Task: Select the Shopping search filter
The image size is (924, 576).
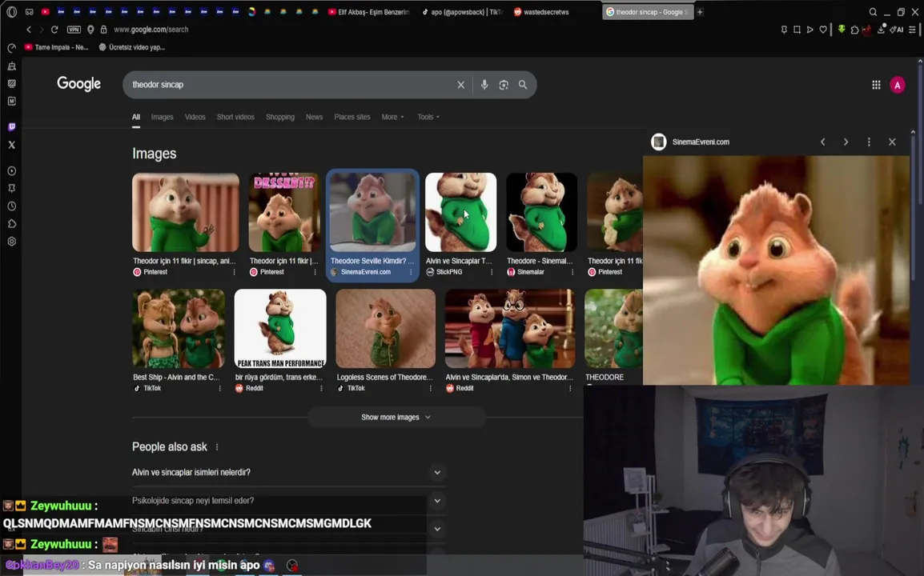Action: click(280, 118)
